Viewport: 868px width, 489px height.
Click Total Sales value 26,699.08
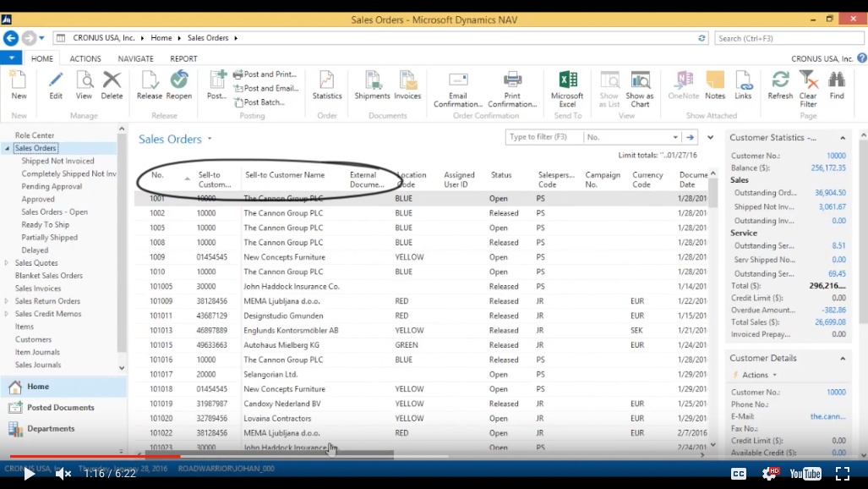point(830,322)
